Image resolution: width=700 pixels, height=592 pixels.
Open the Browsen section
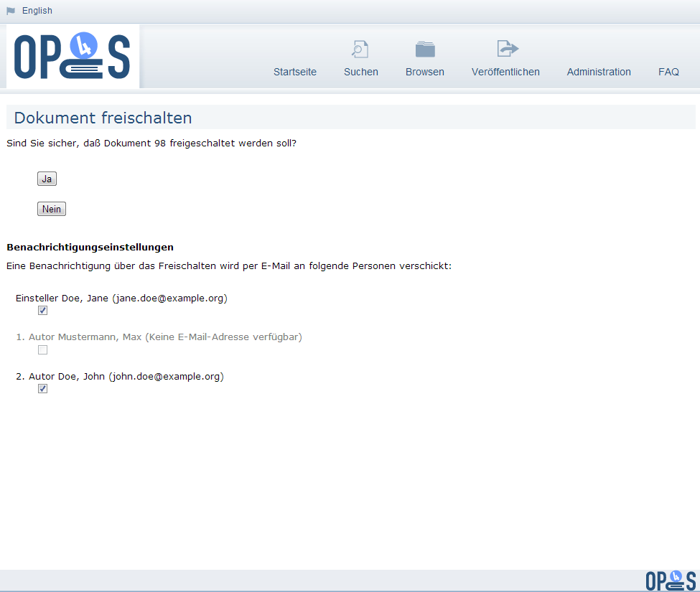pos(424,72)
